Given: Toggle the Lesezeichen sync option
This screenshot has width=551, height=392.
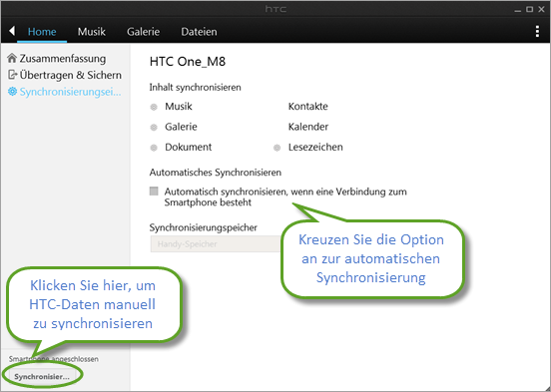Looking at the screenshot, I should pos(276,148).
